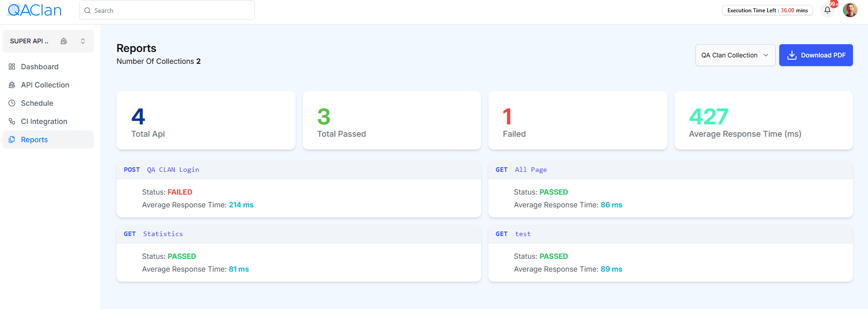
Task: Click the CI Integration icon
Action: tap(12, 121)
